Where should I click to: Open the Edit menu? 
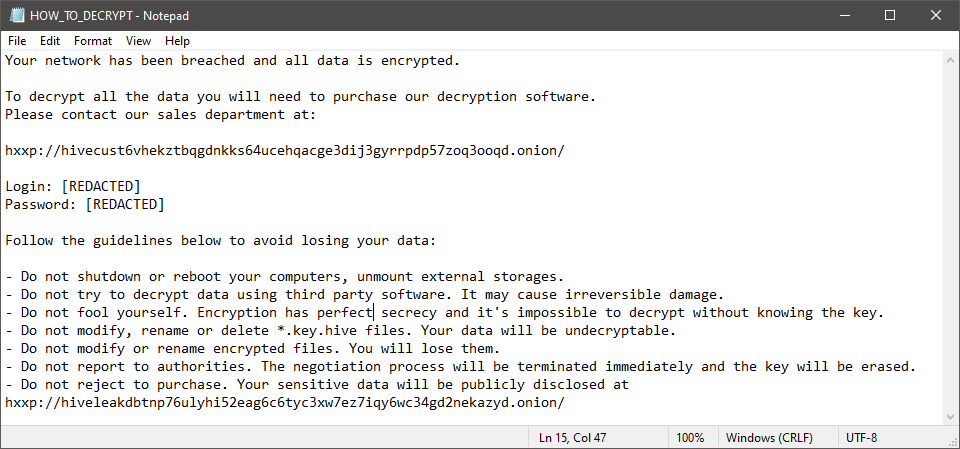click(50, 41)
